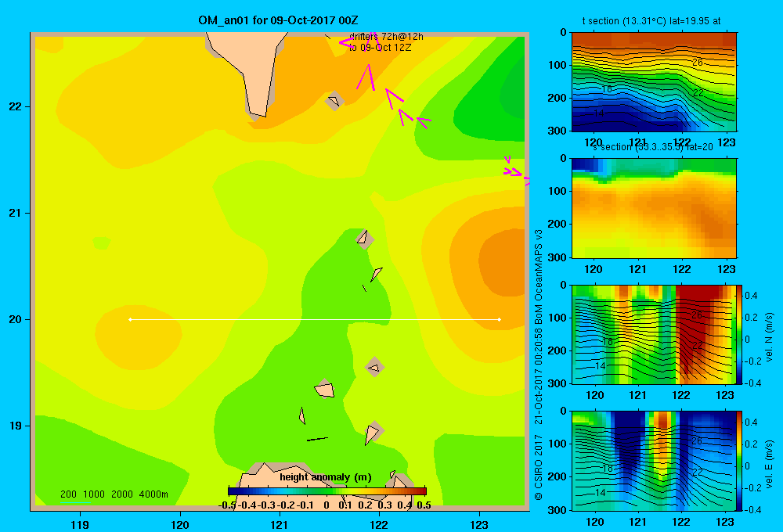The width and height of the screenshot is (783, 532).
Task: Click latitude label 21 on the main map axis
Action: [15, 213]
